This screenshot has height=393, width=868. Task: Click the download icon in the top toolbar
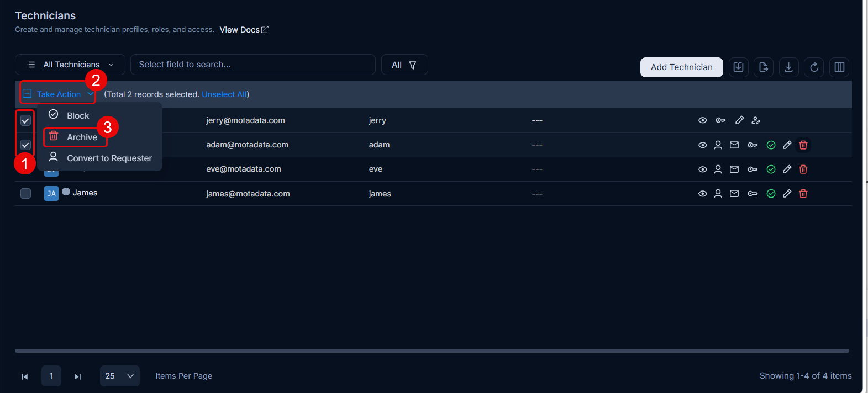(x=788, y=67)
